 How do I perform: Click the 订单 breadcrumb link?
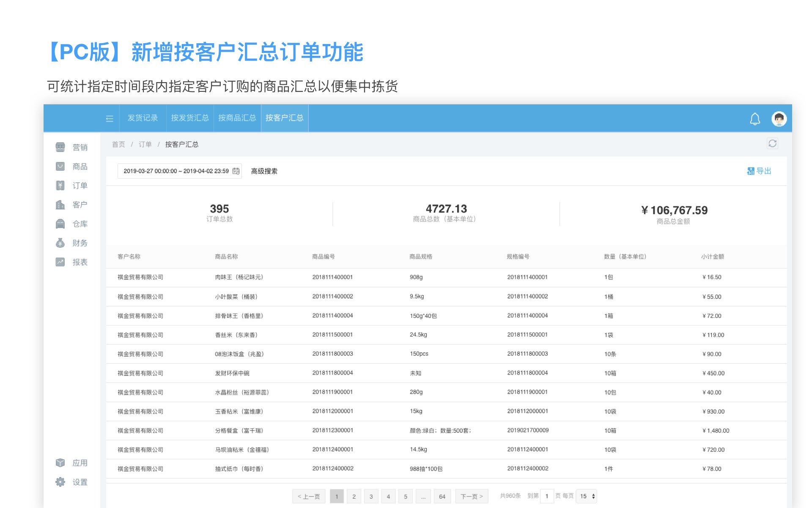tap(145, 144)
